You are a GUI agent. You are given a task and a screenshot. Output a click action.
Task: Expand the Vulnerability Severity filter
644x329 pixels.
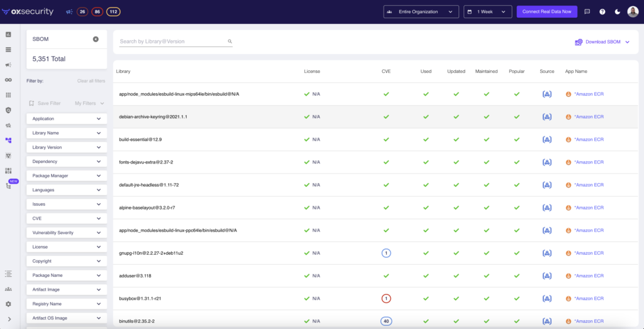[67, 233]
